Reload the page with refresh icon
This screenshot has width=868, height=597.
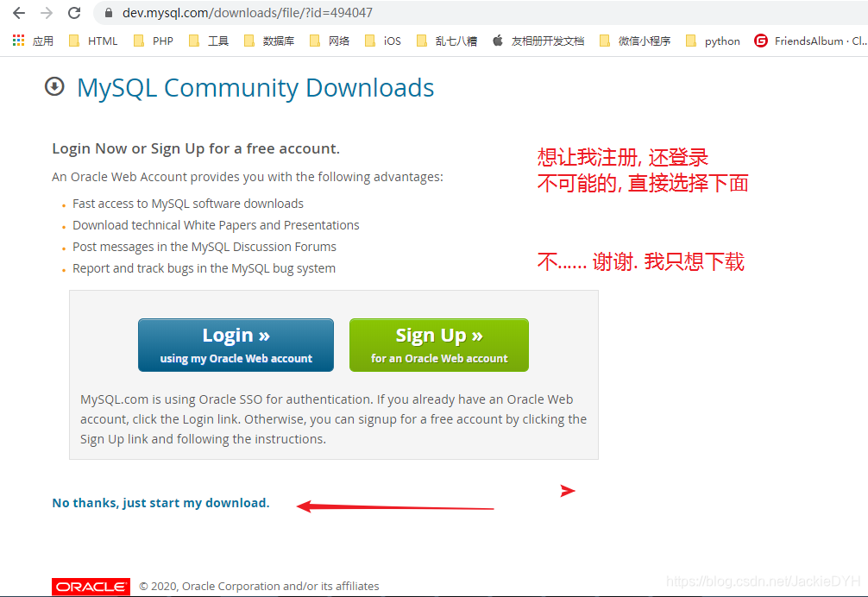[x=74, y=13]
